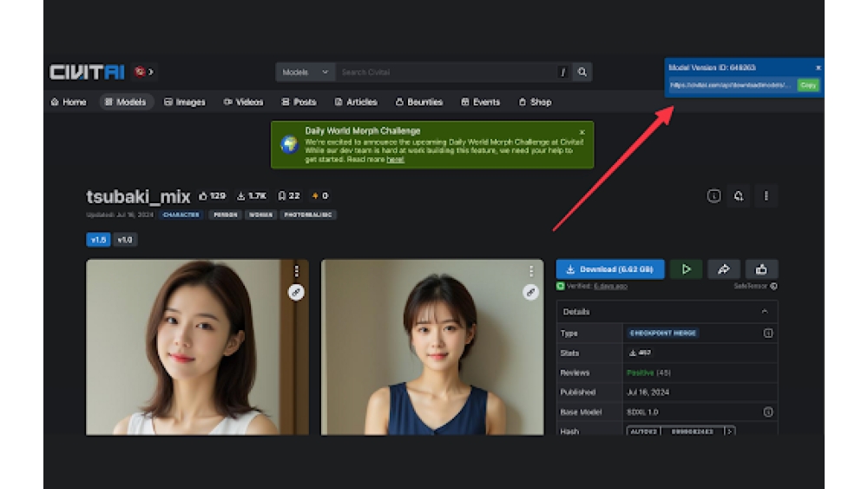Viewport: 868px width, 489px height.
Task: Click the share arrow button
Action: tap(724, 269)
